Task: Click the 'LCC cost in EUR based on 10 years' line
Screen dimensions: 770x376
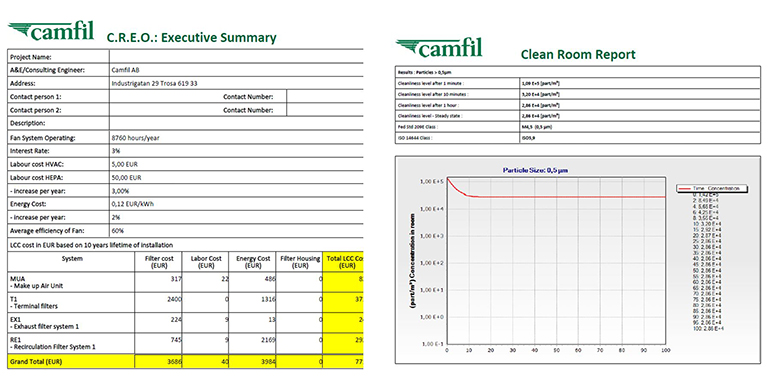Action: click(91, 244)
